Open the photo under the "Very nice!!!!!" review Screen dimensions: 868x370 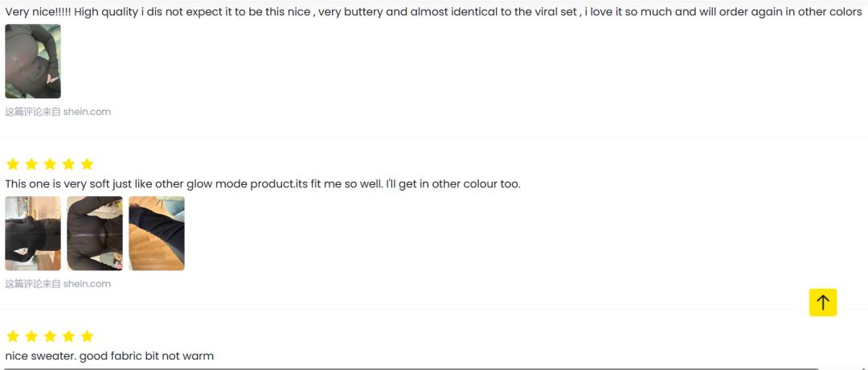(x=33, y=61)
